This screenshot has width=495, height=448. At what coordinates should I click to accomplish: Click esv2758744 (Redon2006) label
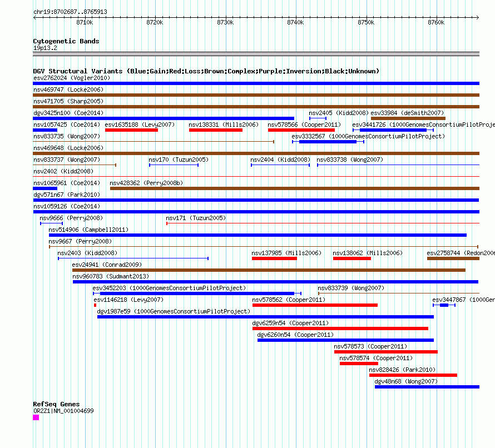point(461,253)
